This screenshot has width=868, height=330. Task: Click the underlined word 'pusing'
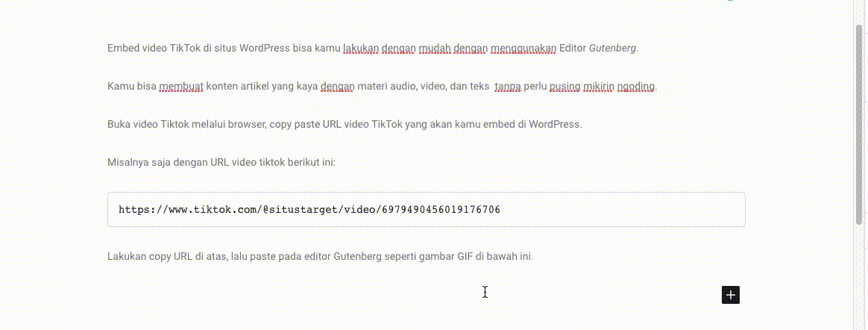[564, 87]
